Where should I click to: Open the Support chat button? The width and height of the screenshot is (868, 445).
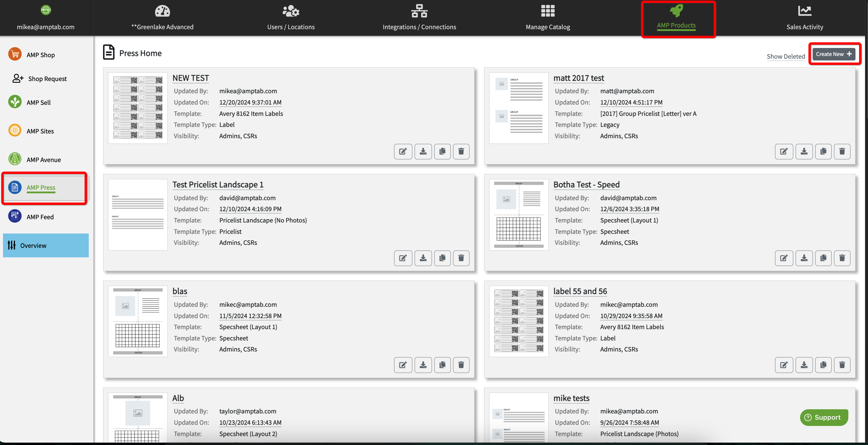tap(824, 417)
